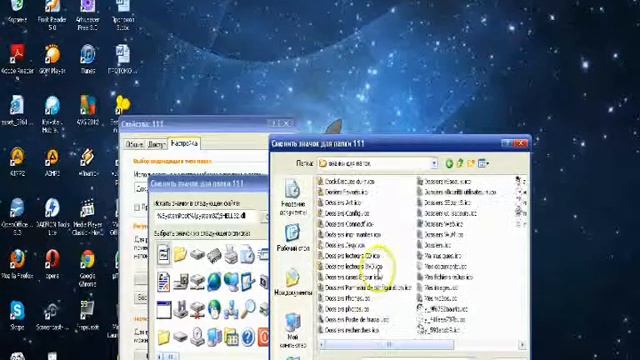Viewport: 640px width, 360px height.
Task: Choose the text document icon in second row
Action: click(x=163, y=282)
